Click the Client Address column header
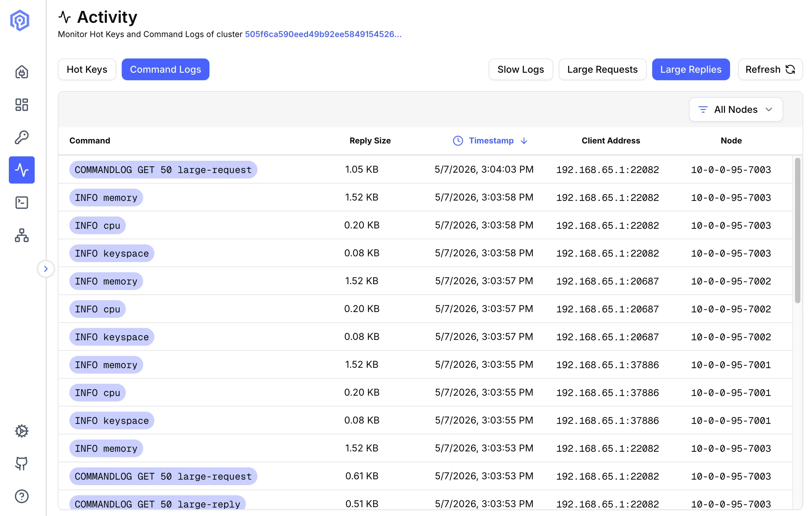This screenshot has width=812, height=516. (611, 141)
